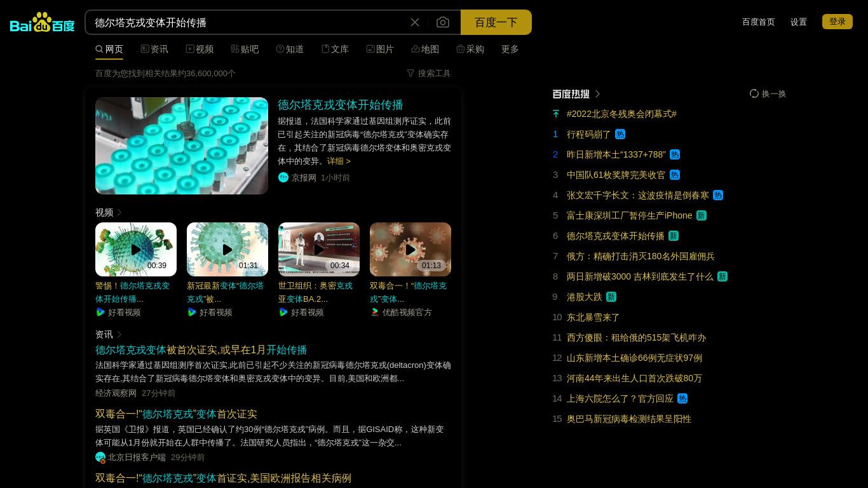Refresh hot search list with 换一换
Image resolution: width=868 pixels, height=488 pixels.
click(x=768, y=93)
